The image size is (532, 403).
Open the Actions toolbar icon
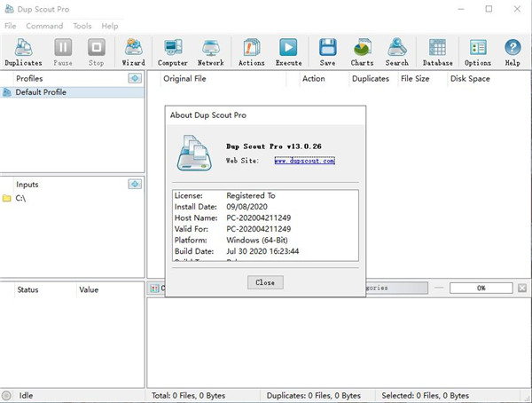[x=252, y=52]
